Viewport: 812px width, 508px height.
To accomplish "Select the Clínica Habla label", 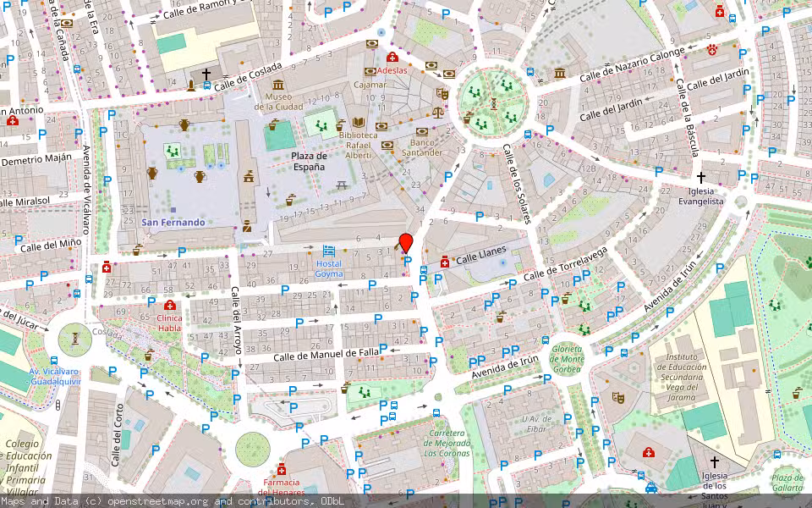I will pos(170,323).
